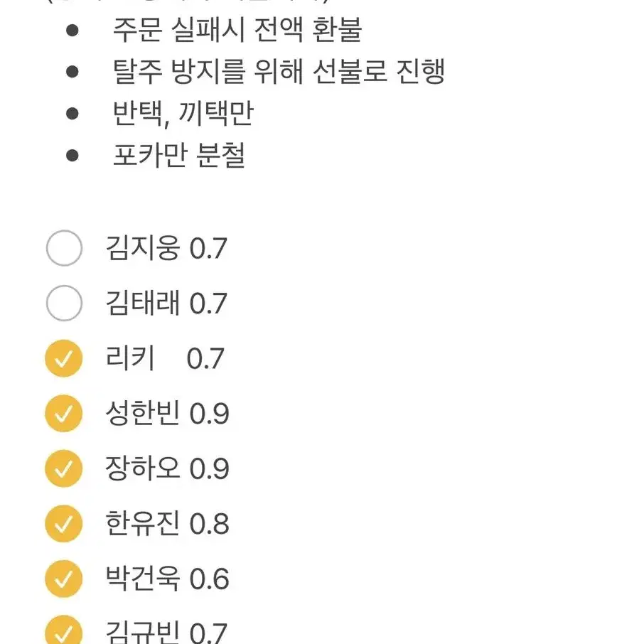
Task: Tap the 박건욱 0.6 option text
Action: pos(167,579)
